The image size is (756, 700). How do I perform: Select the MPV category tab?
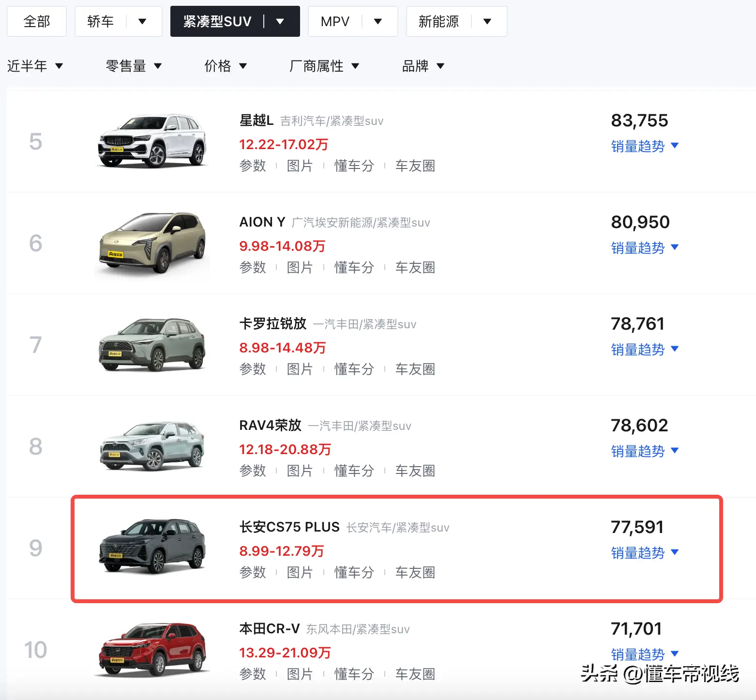335,21
